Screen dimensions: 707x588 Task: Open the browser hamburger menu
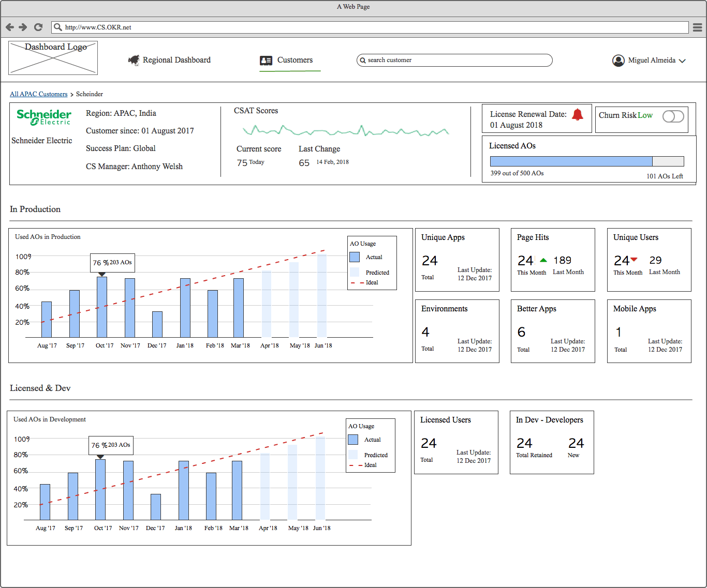(x=697, y=27)
